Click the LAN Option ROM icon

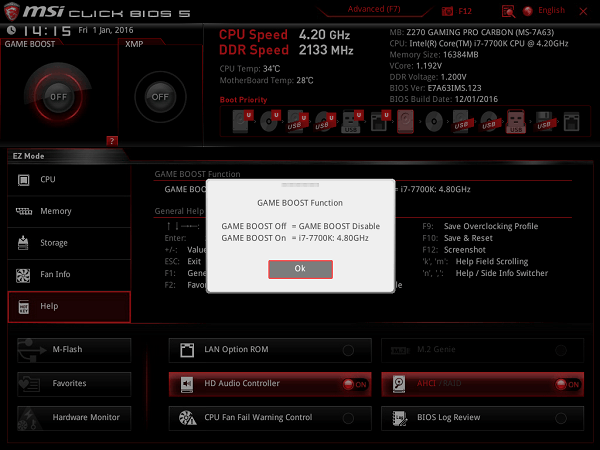pos(187,350)
